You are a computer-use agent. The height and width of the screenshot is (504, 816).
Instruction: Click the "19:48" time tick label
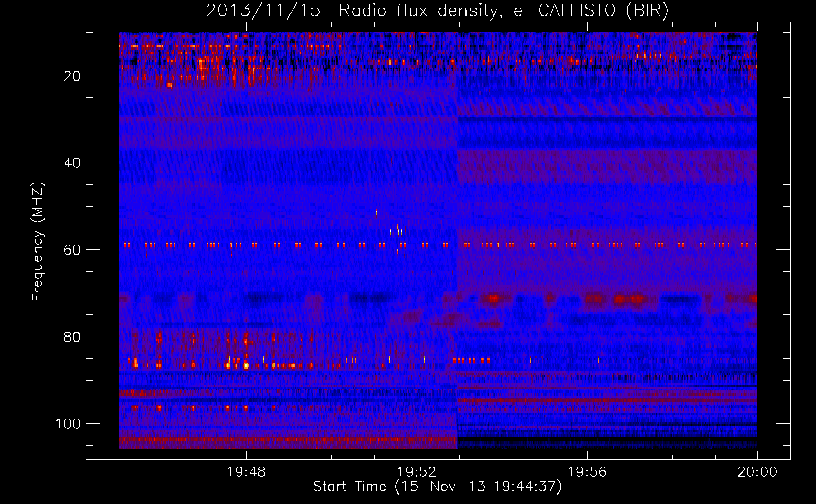click(246, 472)
